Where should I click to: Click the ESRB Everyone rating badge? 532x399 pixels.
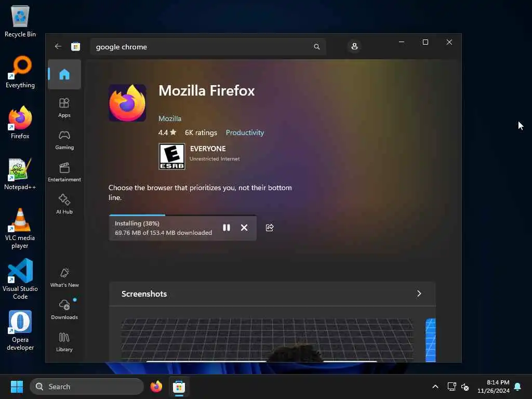pos(172,156)
